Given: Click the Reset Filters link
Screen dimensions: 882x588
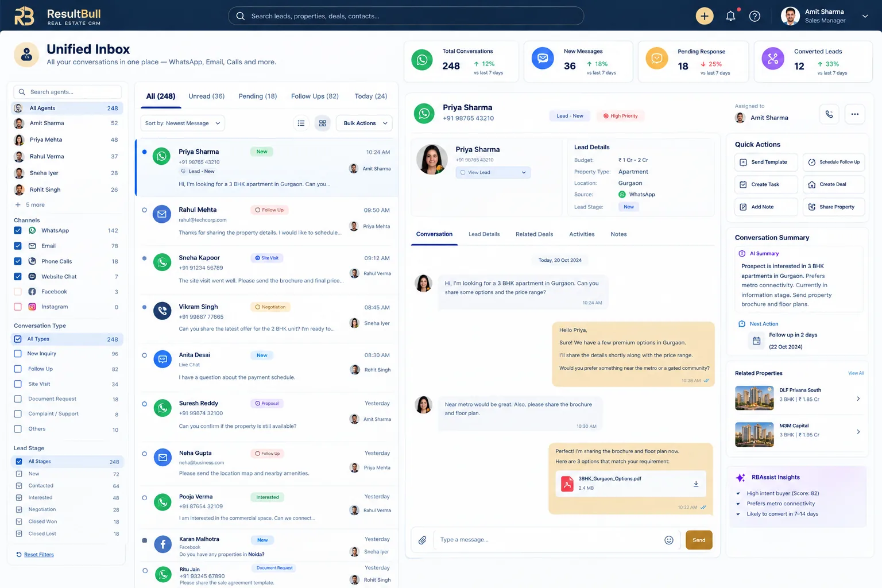Looking at the screenshot, I should pyautogui.click(x=38, y=555).
